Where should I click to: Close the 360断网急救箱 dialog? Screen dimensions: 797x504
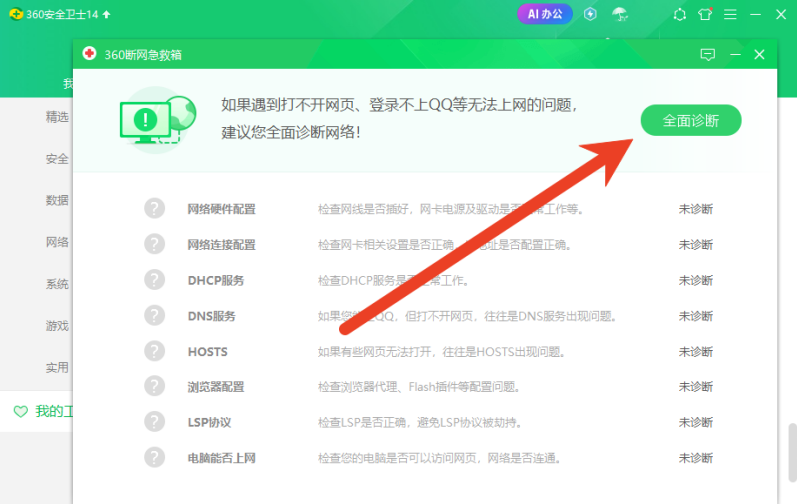tap(759, 54)
